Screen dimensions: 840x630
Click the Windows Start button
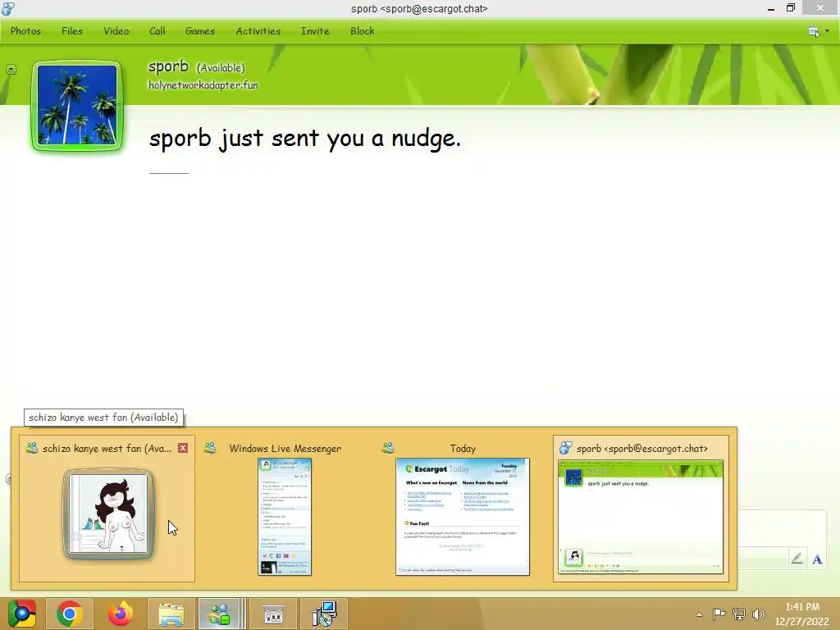tap(21, 614)
